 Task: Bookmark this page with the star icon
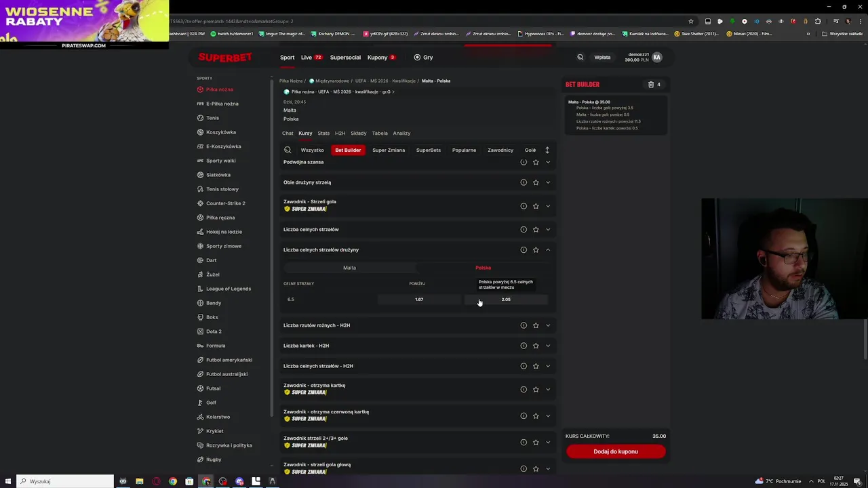click(691, 21)
